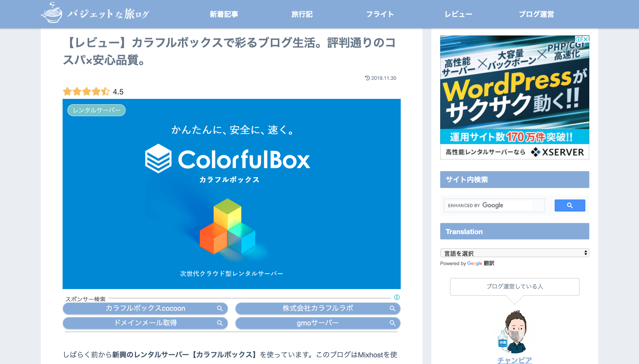Click magnifier icon on gmoサーバー pill
Screen dimensions: 639x364
(392, 323)
